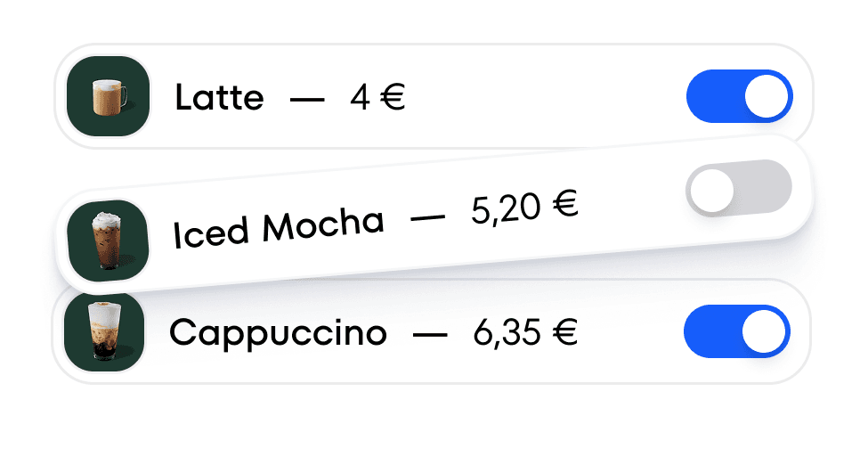Turn off the Latte toggle switch
The width and height of the screenshot is (868, 465).
(x=739, y=96)
